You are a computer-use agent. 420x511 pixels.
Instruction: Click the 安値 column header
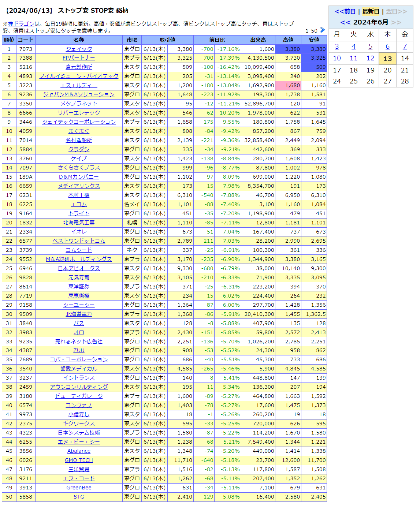tap(314, 40)
